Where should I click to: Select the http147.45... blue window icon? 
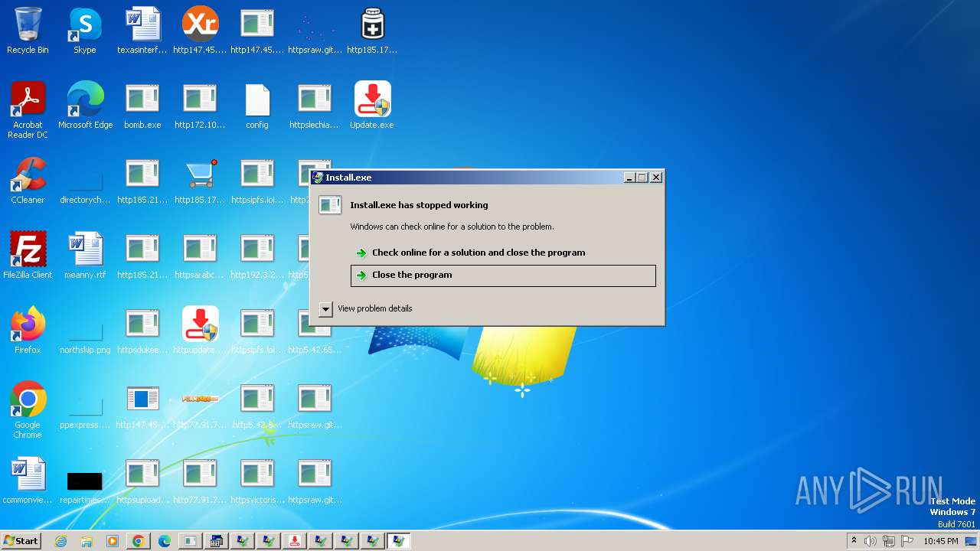(142, 406)
